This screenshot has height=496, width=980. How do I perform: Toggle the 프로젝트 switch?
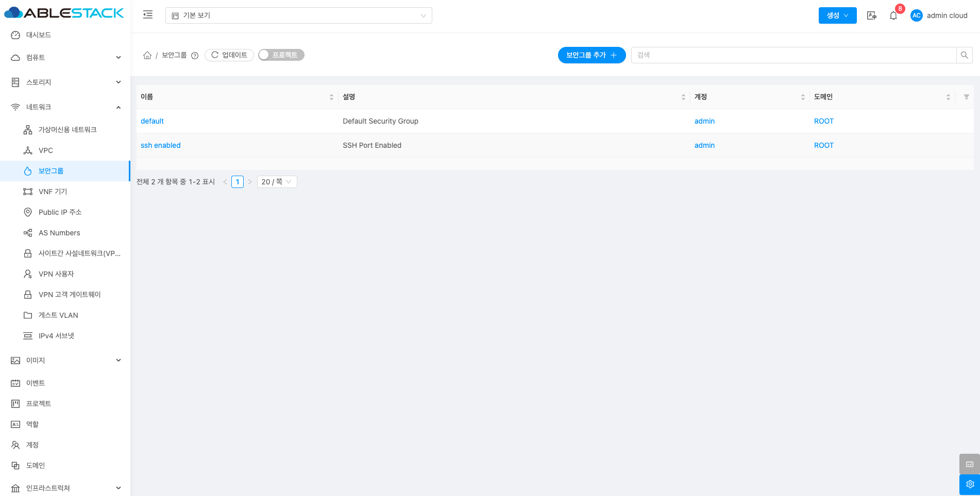point(281,55)
